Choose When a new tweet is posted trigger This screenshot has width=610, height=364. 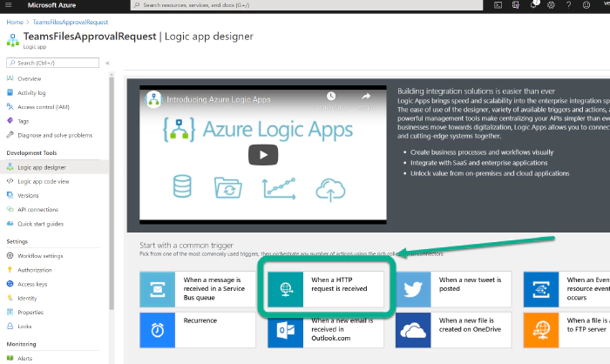[x=454, y=289]
